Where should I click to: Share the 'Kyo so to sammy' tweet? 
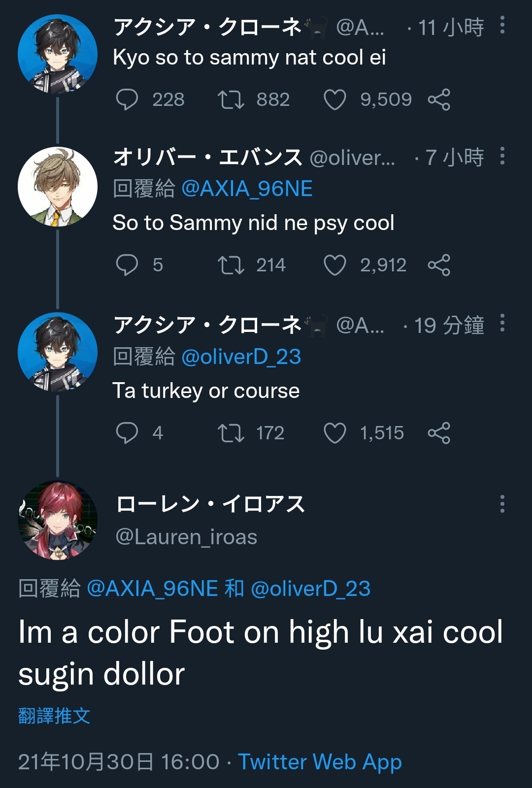(439, 99)
